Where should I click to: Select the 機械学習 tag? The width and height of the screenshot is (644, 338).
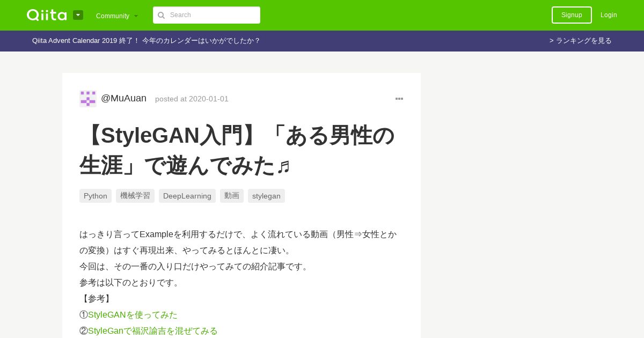coord(135,196)
